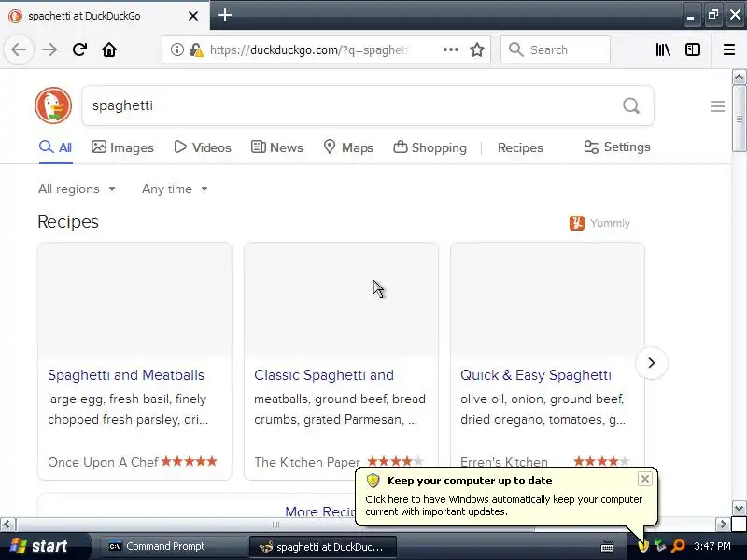Click the Keep your computer up to date balloon
This screenshot has height=560, width=747.
504,497
